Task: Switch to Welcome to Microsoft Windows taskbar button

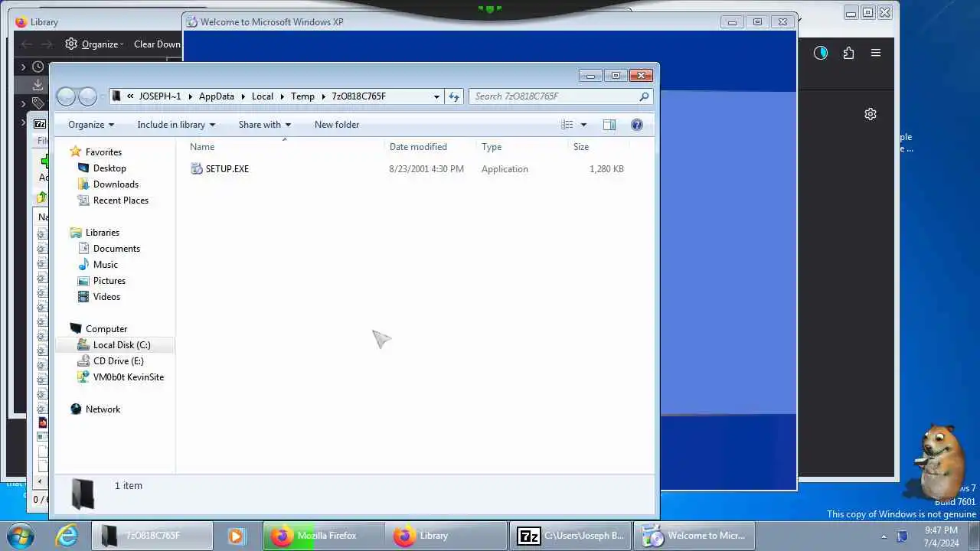Action: [695, 536]
